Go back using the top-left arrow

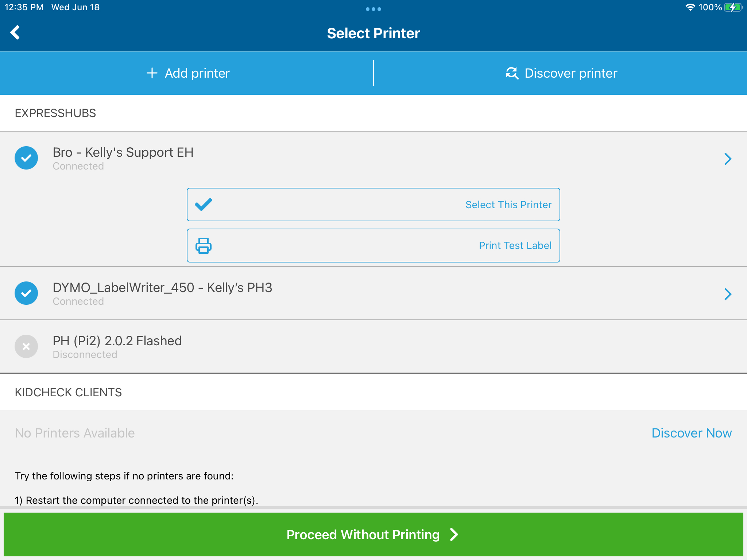point(15,32)
